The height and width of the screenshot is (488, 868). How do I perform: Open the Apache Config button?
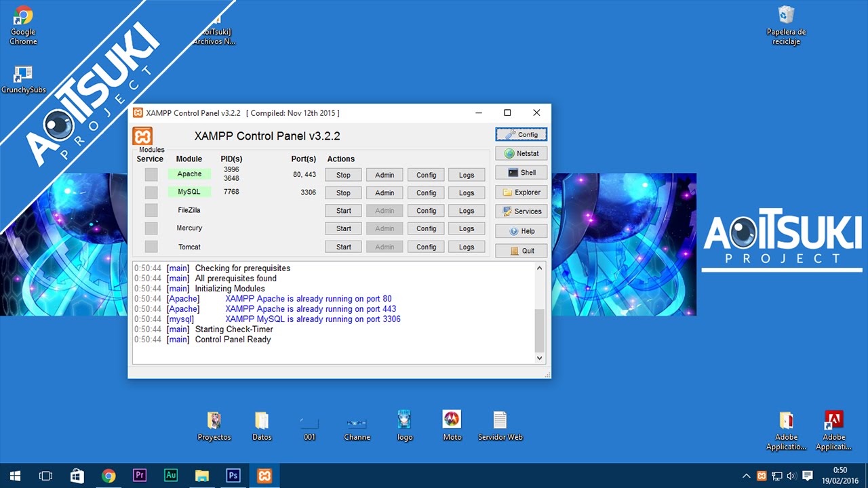426,175
